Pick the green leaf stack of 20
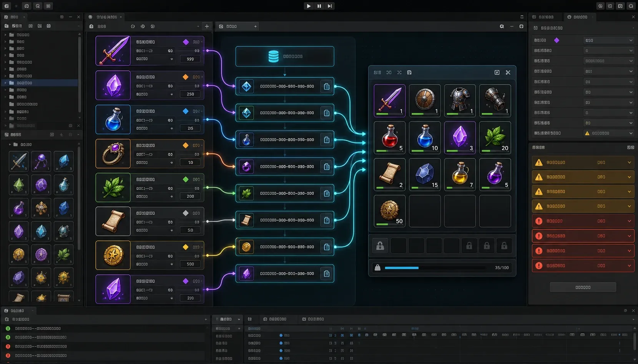The height and width of the screenshot is (364, 638). (x=495, y=138)
